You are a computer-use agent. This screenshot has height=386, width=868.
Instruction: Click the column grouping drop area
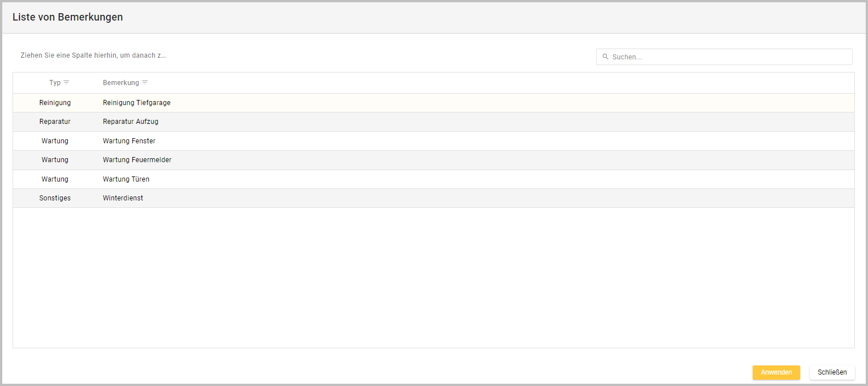[x=93, y=55]
